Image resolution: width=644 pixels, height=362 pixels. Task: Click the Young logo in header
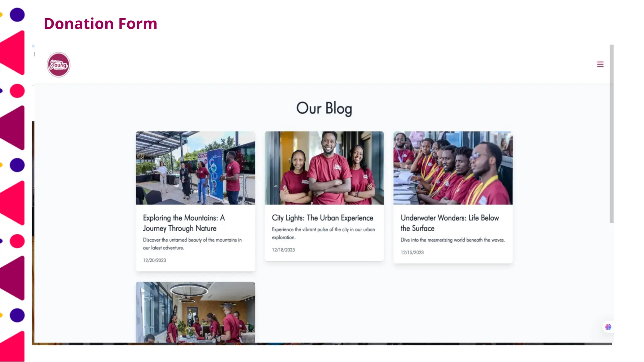click(x=58, y=65)
